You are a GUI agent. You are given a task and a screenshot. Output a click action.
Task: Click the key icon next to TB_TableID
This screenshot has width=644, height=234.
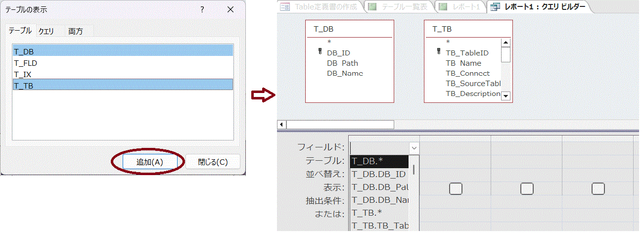(x=439, y=52)
